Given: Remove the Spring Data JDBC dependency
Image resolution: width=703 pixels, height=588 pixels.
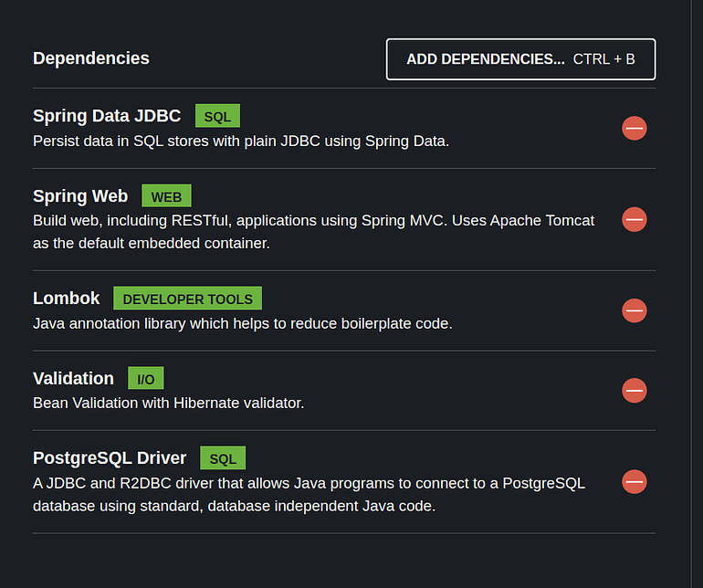Looking at the screenshot, I should pyautogui.click(x=634, y=128).
